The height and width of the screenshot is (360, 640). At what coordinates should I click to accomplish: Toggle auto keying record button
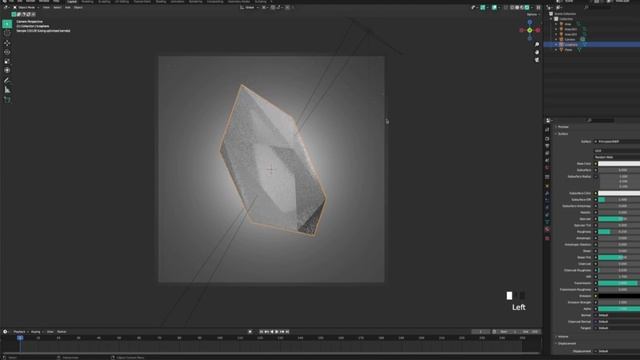pyautogui.click(x=250, y=332)
